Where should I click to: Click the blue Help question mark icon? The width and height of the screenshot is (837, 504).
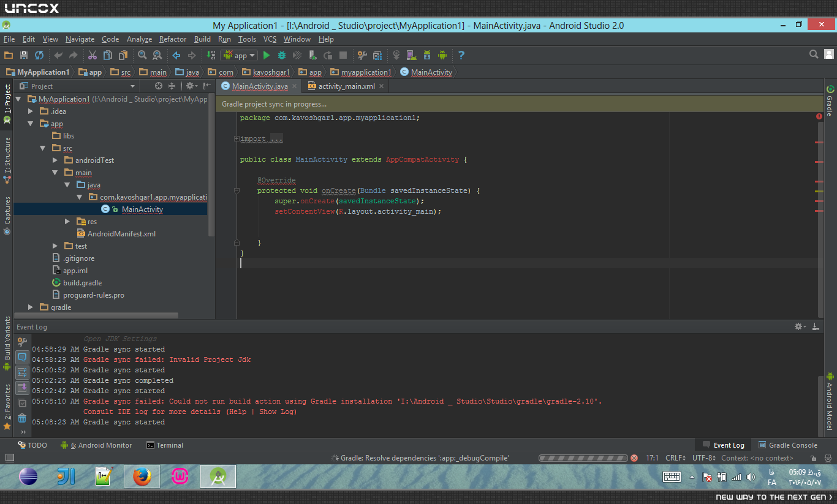coord(461,55)
